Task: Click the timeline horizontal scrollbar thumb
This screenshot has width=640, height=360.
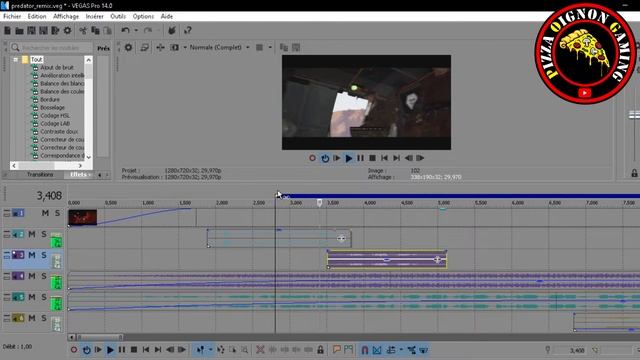Action: [x=100, y=338]
